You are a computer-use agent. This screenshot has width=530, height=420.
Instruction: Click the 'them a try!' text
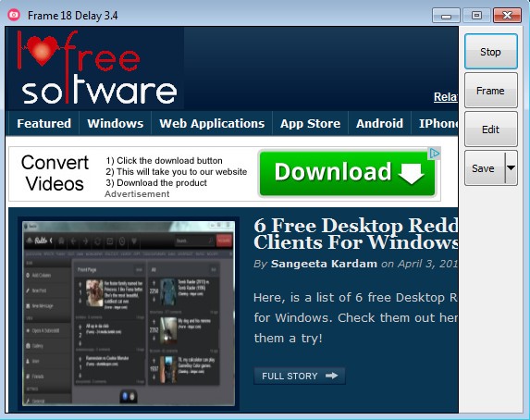[288, 339]
